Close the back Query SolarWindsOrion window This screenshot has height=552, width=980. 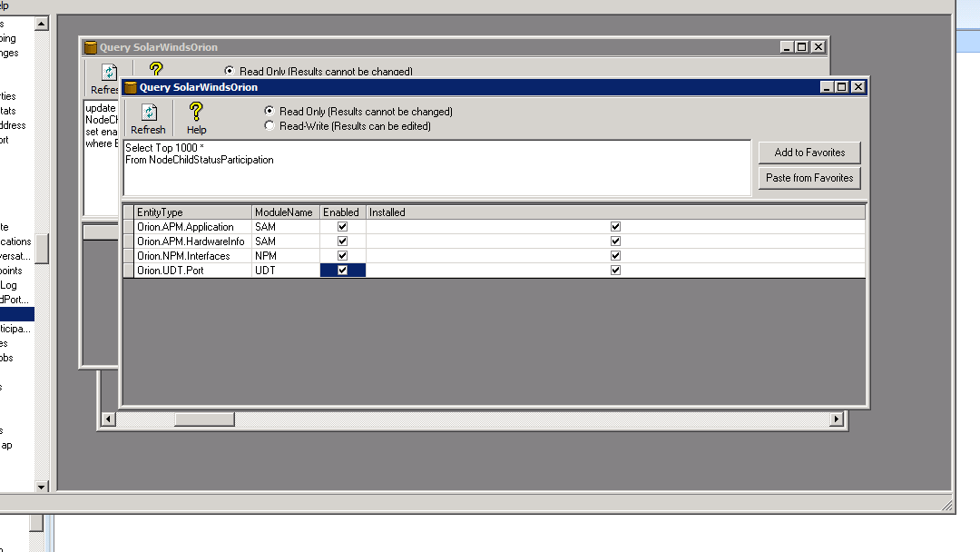pyautogui.click(x=818, y=47)
